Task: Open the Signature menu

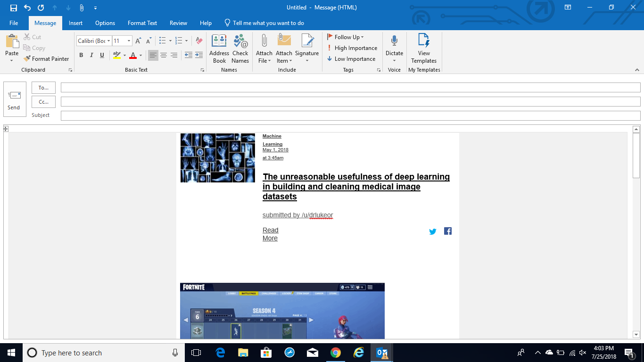Action: (x=307, y=49)
